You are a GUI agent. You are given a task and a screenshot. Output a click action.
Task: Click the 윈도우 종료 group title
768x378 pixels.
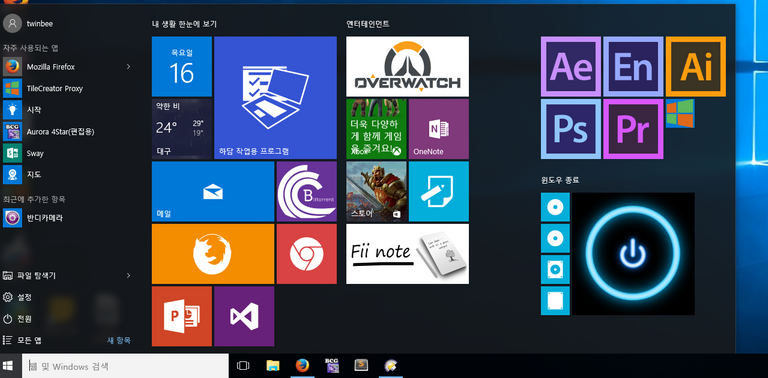[x=560, y=180]
